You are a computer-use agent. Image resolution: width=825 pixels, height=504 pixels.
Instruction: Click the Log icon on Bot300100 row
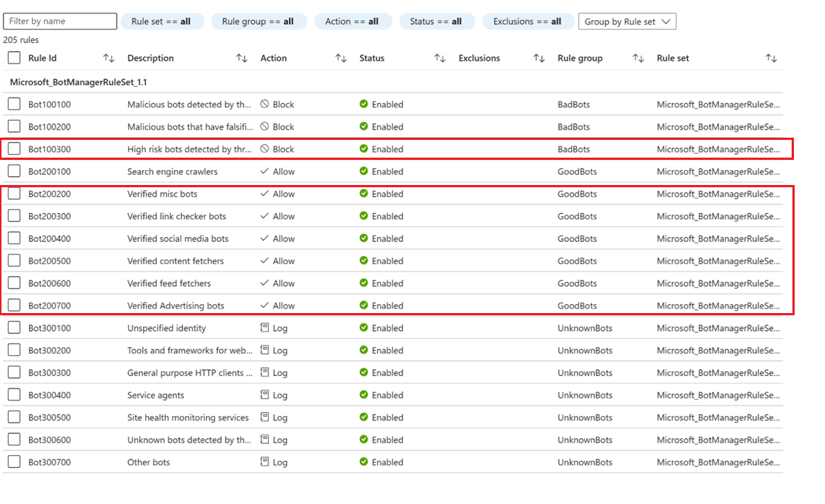pyautogui.click(x=264, y=328)
